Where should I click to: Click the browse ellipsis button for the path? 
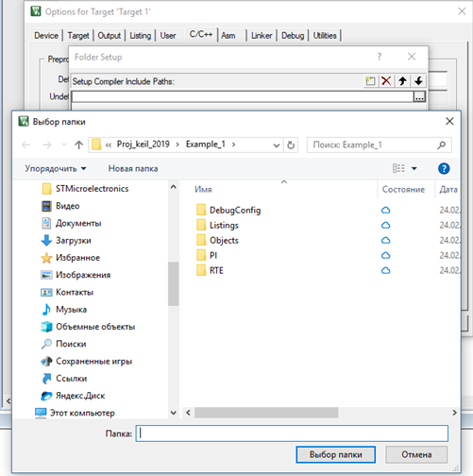[x=419, y=97]
